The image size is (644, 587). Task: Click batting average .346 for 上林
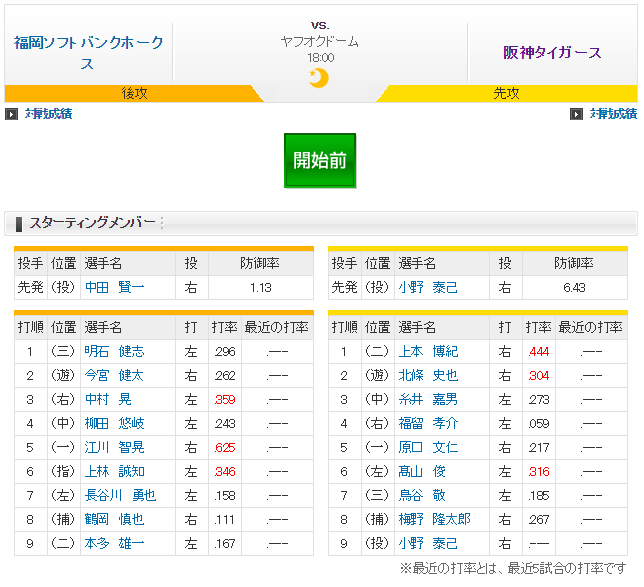tap(225, 472)
